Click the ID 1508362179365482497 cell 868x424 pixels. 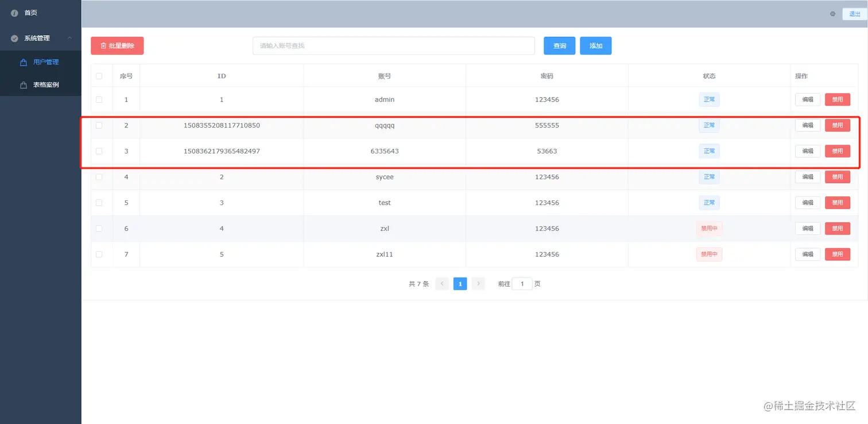[222, 151]
